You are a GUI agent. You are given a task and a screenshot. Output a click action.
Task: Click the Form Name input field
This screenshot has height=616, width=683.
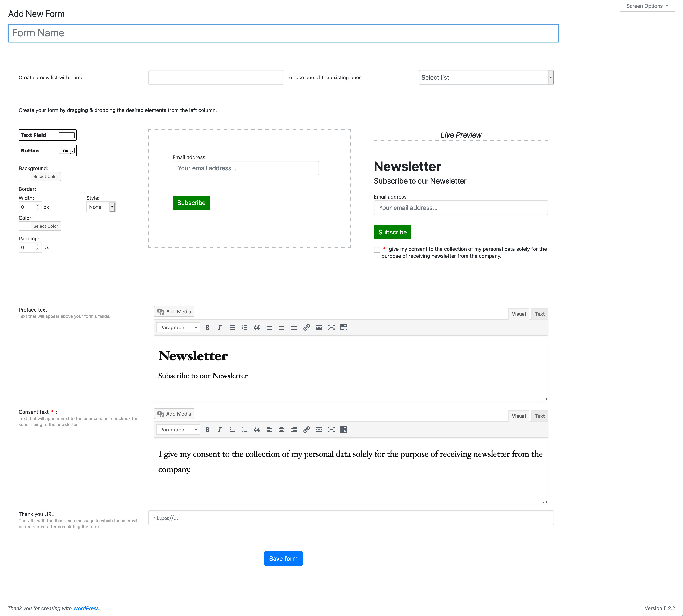coord(283,33)
